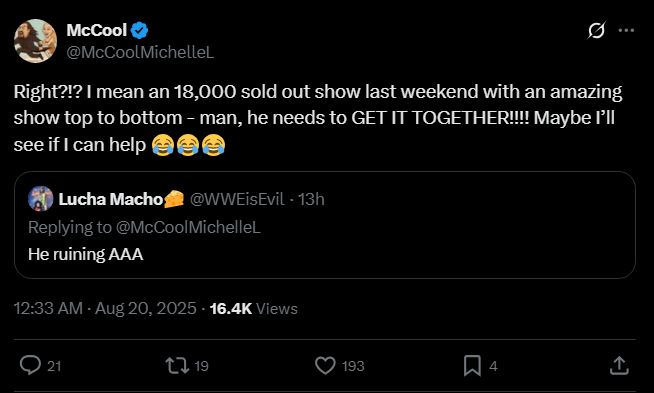Click the 193 likes count
This screenshot has width=654, height=393.
point(353,366)
